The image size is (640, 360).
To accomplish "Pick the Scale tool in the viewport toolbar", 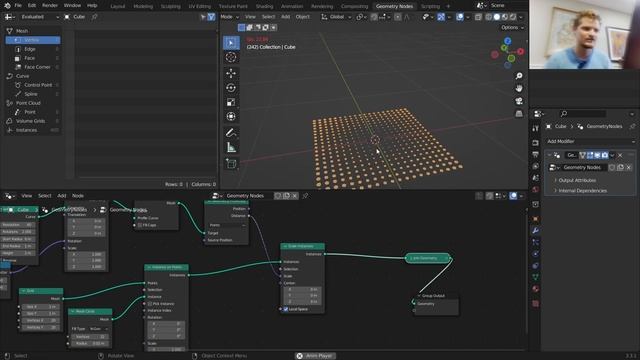I will (x=231, y=102).
